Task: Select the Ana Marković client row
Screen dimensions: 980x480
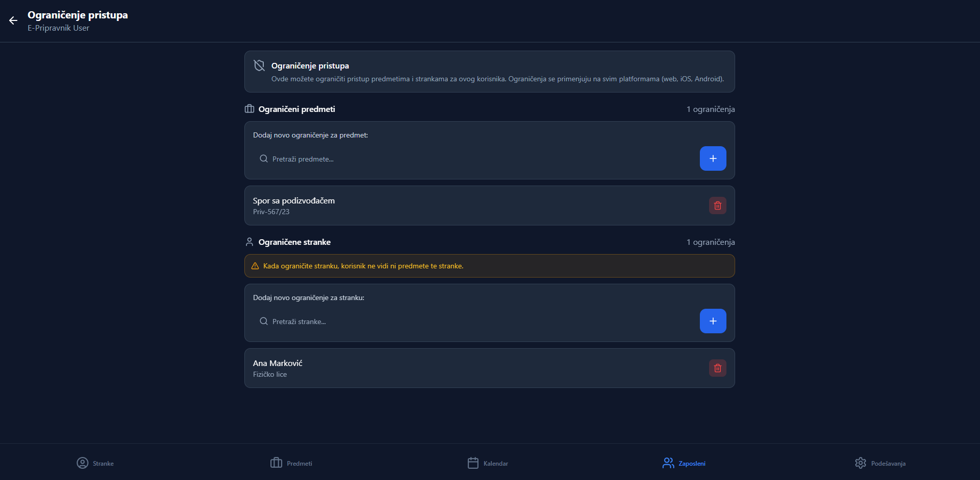Action: (460, 368)
